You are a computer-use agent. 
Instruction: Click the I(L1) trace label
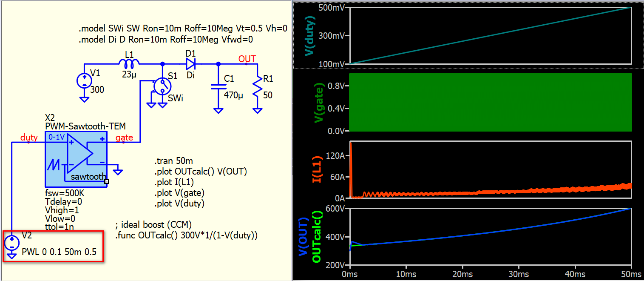tap(318, 169)
